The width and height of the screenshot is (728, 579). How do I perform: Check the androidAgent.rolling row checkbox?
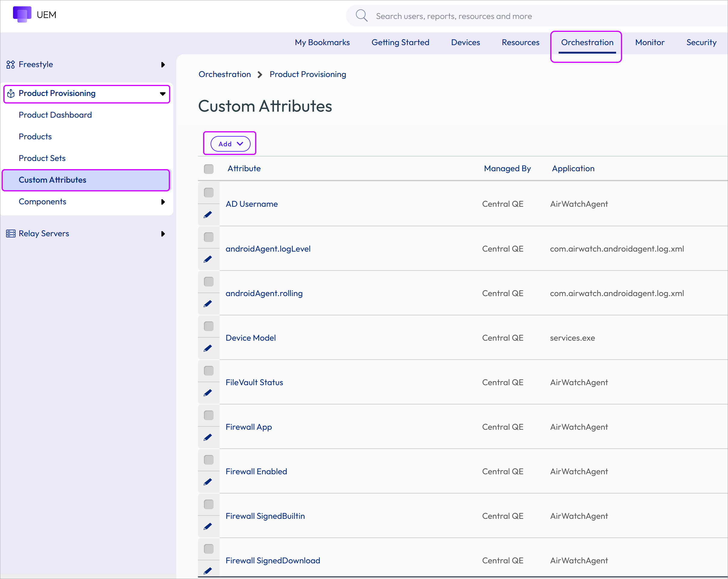(209, 282)
